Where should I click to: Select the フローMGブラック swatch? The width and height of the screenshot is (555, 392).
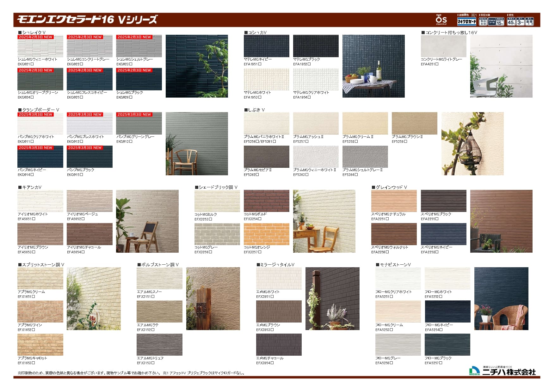pyautogui.click(x=447, y=344)
